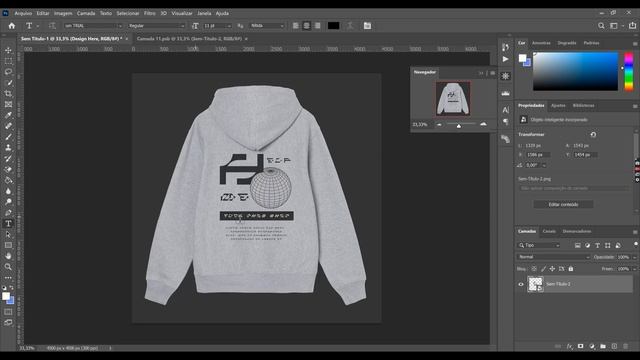Select the Move tool

pos(8,50)
